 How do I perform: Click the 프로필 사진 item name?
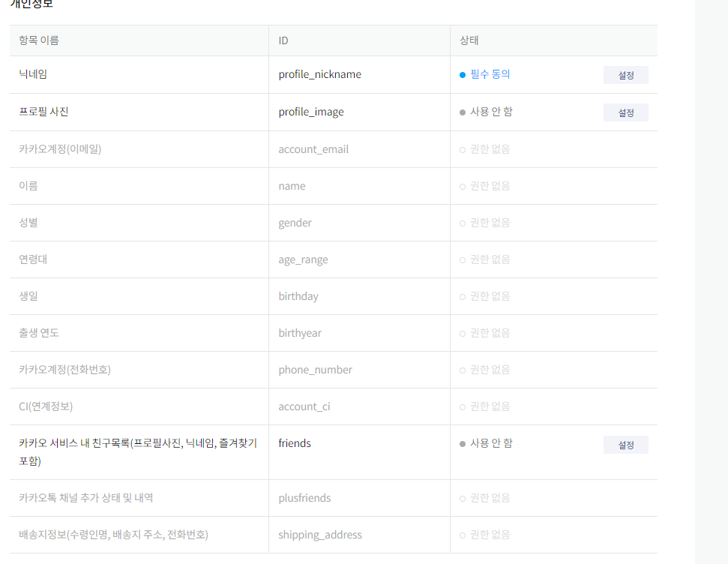point(43,112)
